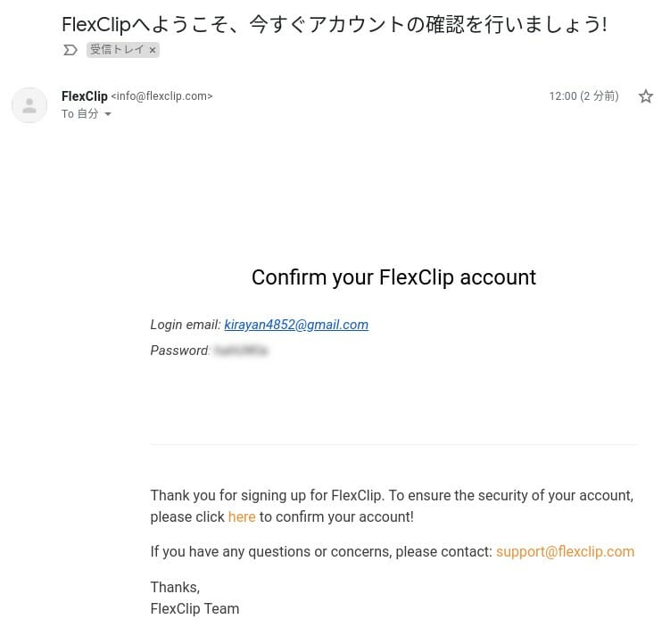Viewport: 662px width, 644px height.
Task: Click the 12:00 (2 分前) timestamp
Action: [x=583, y=96]
